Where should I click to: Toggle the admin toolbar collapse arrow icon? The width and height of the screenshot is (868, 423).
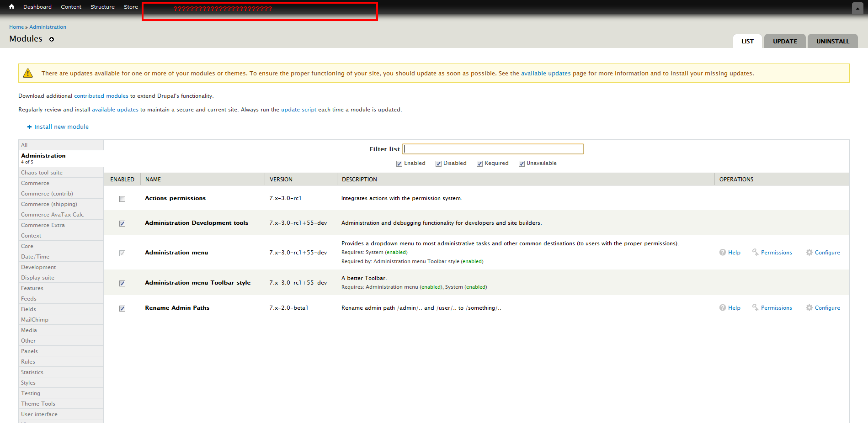pyautogui.click(x=857, y=8)
